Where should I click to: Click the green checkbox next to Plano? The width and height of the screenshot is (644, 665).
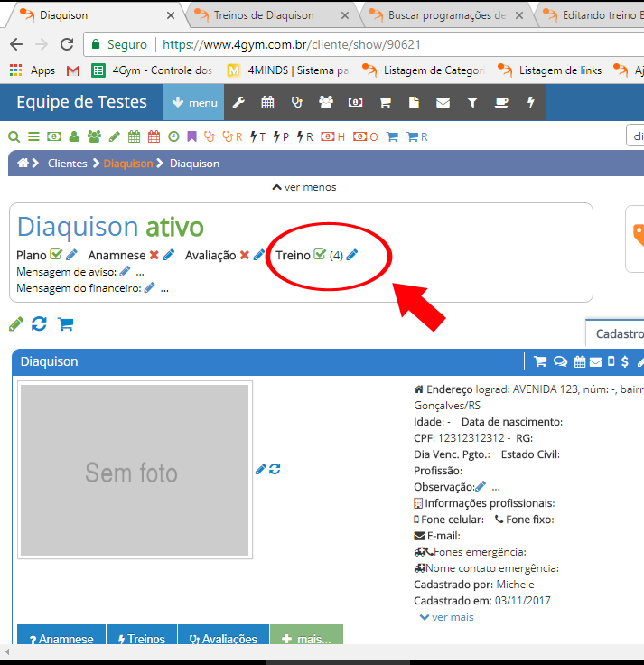tap(55, 256)
